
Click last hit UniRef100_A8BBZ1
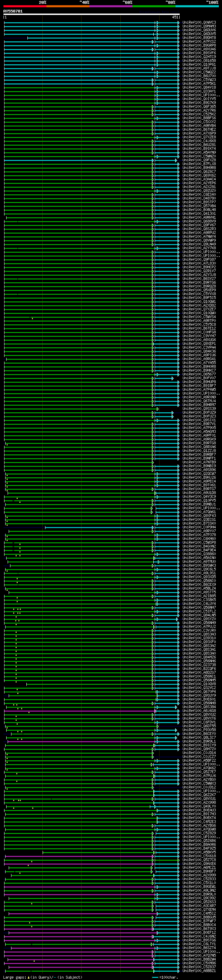pyautogui.click(x=199, y=971)
